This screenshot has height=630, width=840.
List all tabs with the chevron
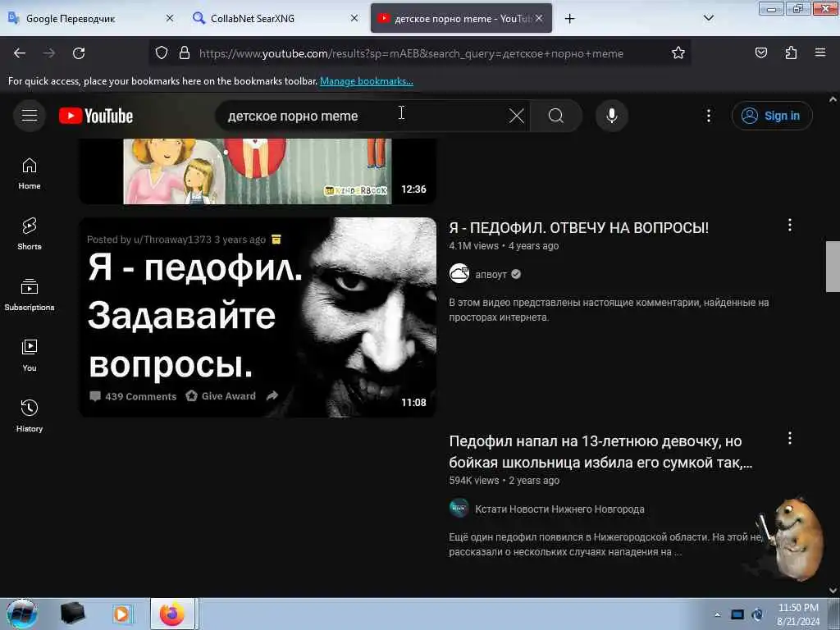[708, 18]
